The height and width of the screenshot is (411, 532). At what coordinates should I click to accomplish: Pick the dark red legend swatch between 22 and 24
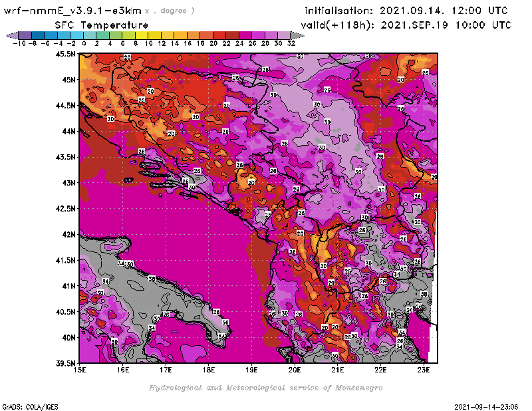click(x=232, y=35)
